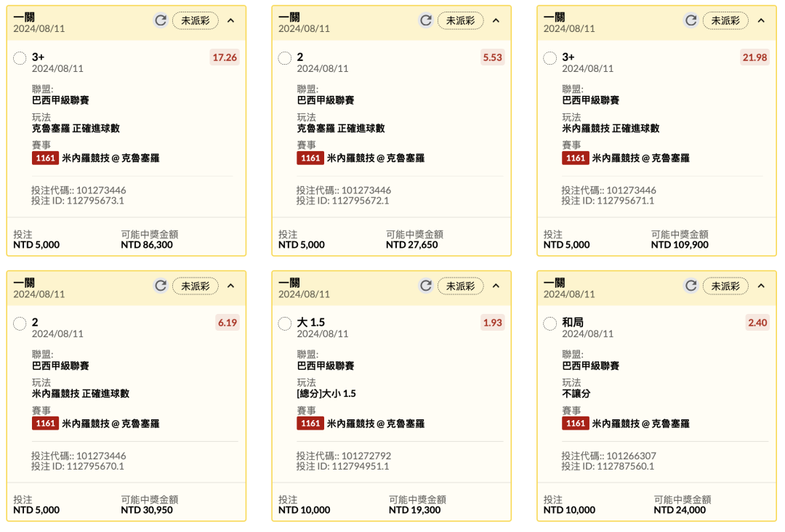Click 未派彩 status on NTD 86,300 card
The height and width of the screenshot is (532, 785).
point(196,20)
